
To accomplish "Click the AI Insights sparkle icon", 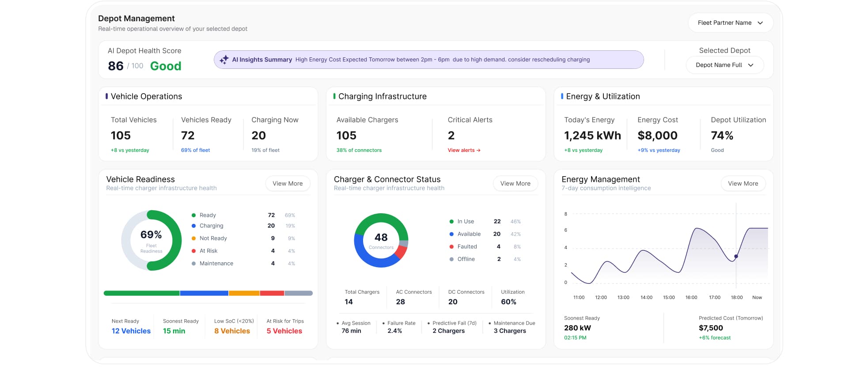I will coord(224,60).
